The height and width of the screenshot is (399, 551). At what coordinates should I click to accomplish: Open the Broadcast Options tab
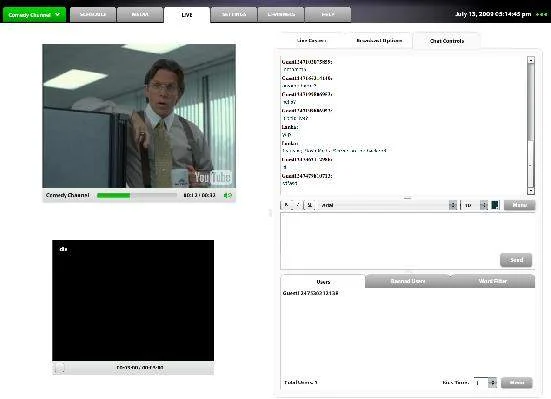[379, 41]
